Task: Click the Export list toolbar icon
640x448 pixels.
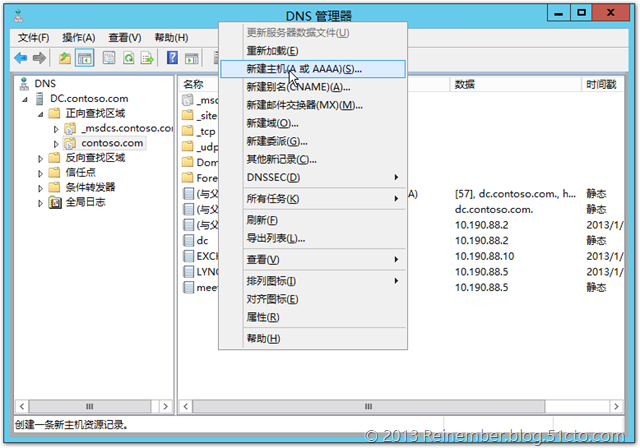Action: tap(148, 58)
